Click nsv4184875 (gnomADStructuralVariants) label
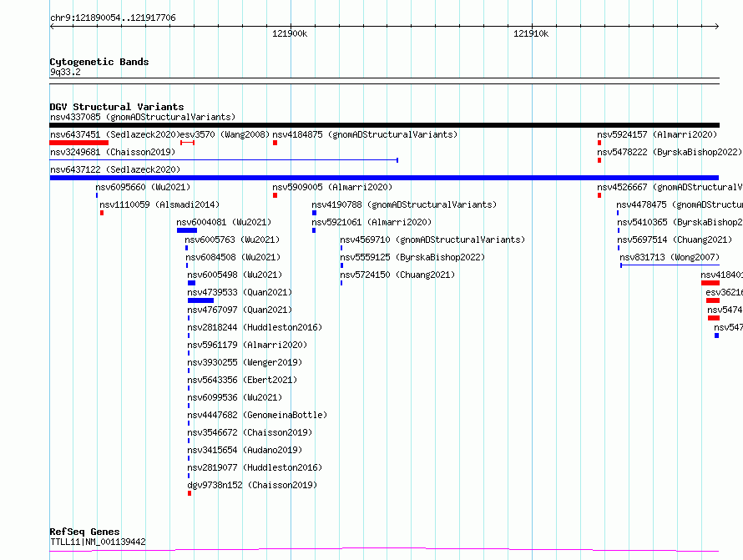This screenshot has height=560, width=743. (365, 134)
